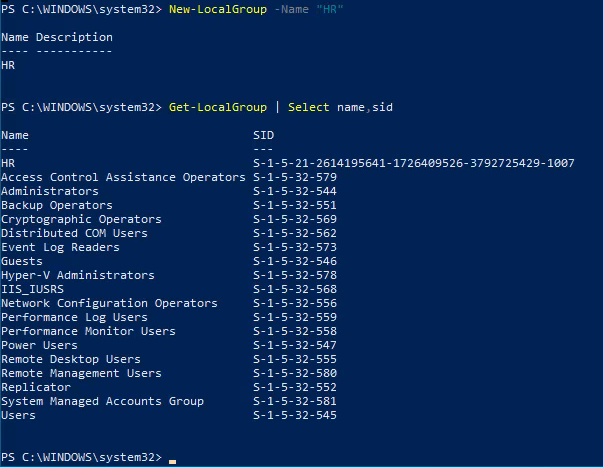Viewport: 603px width, 467px height.
Task: Click the New-LocalGroup command text
Action: point(211,9)
